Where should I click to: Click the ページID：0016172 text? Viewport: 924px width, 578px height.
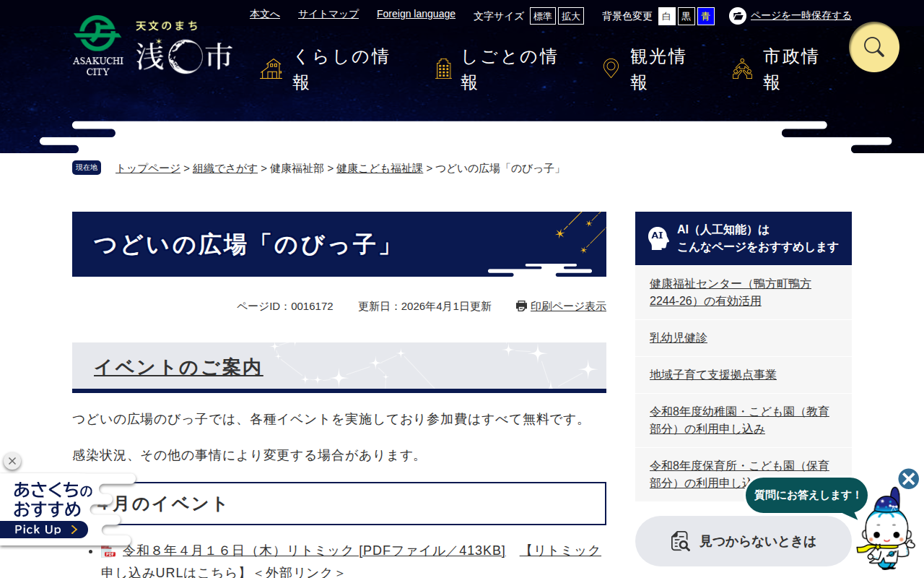(285, 306)
